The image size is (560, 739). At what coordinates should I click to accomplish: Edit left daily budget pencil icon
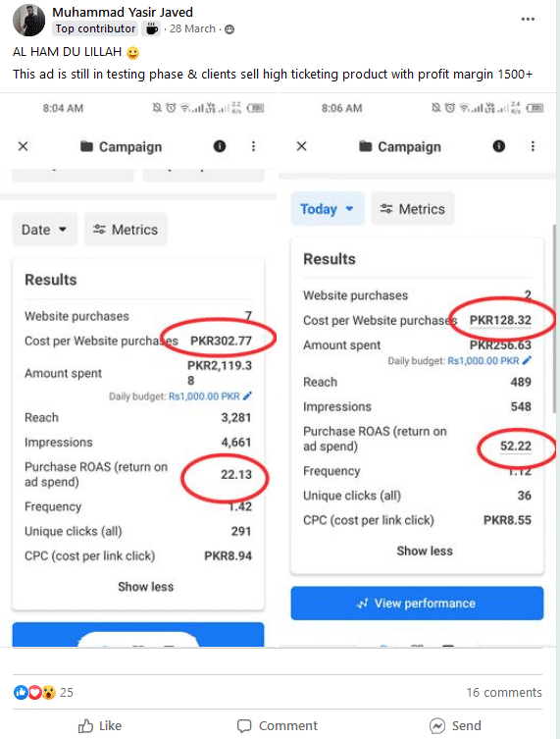(x=247, y=396)
